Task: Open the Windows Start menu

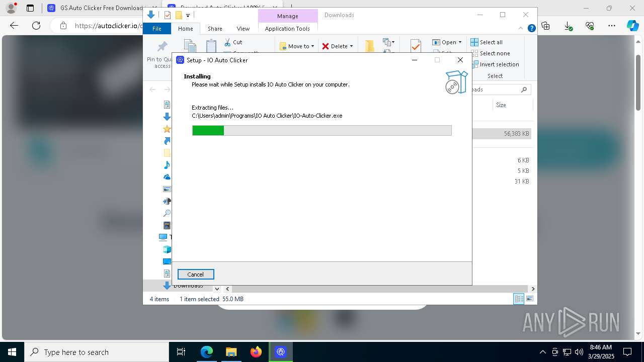Action: (x=12, y=352)
